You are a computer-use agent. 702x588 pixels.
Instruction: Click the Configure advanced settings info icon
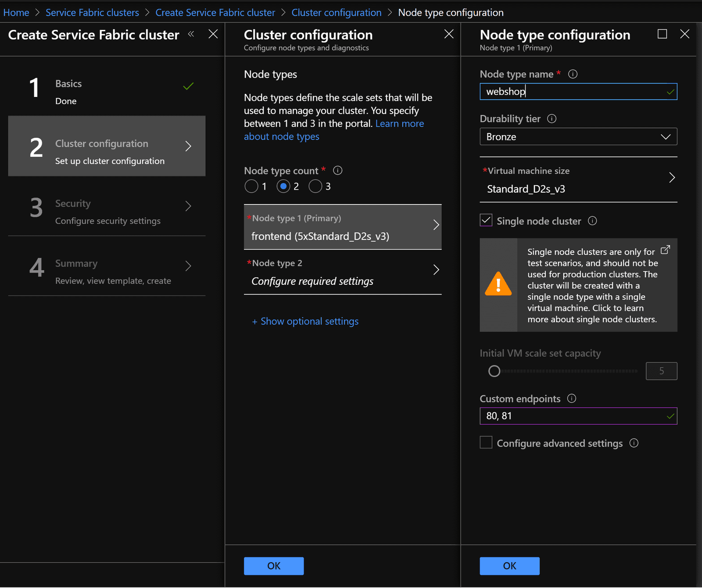(634, 443)
